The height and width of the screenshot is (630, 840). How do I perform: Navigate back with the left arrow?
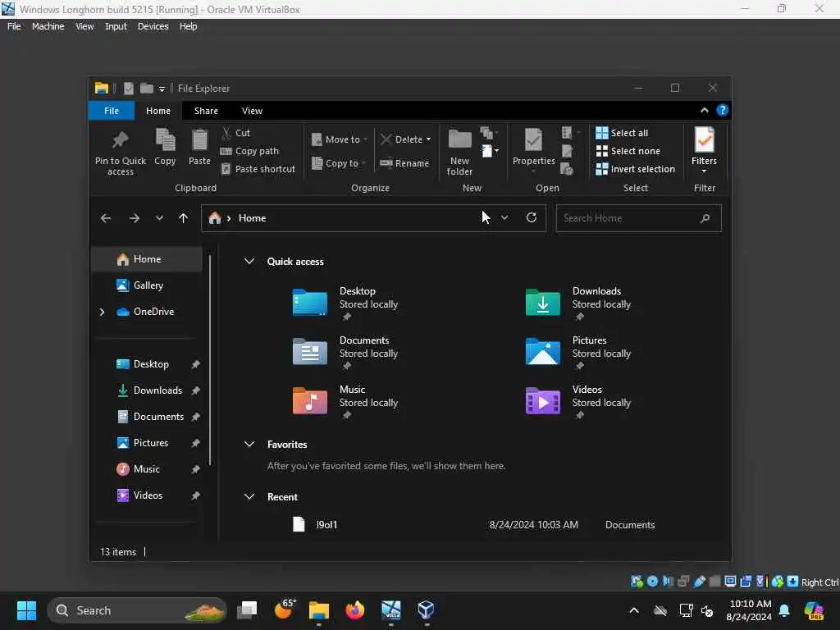[106, 218]
